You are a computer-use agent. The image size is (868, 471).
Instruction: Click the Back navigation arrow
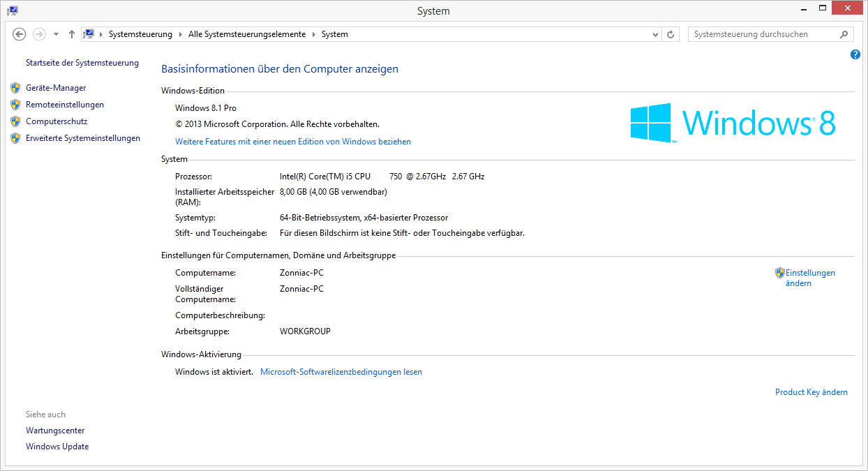(x=20, y=34)
